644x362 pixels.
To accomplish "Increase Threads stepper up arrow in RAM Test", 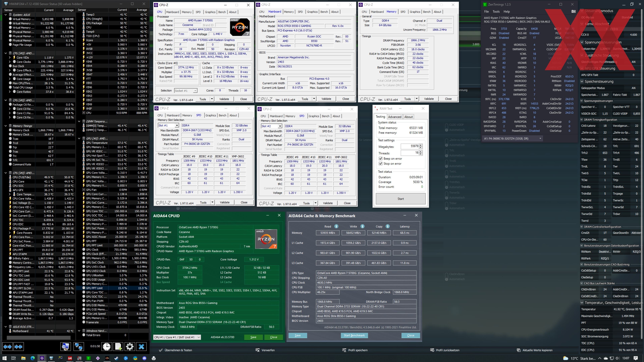I will (421, 151).
